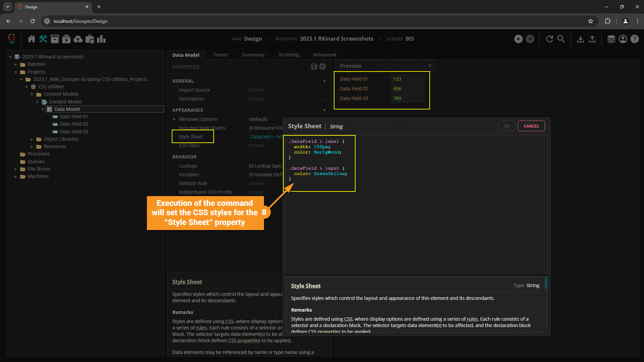Cancel the Style Sheet editor
The image size is (644, 362).
(531, 126)
